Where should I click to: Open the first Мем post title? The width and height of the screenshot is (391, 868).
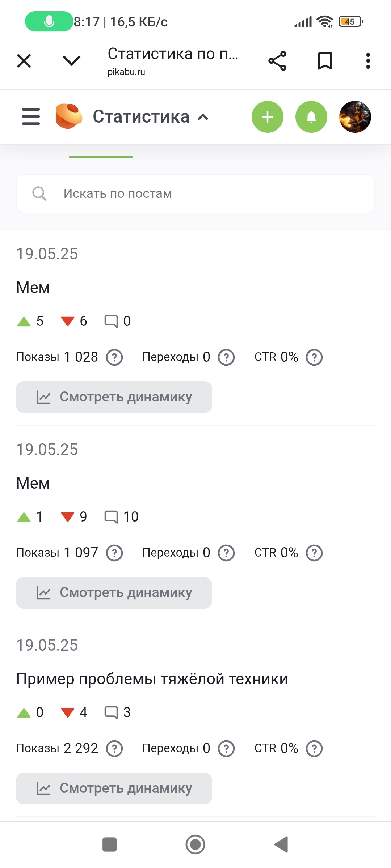point(33,288)
